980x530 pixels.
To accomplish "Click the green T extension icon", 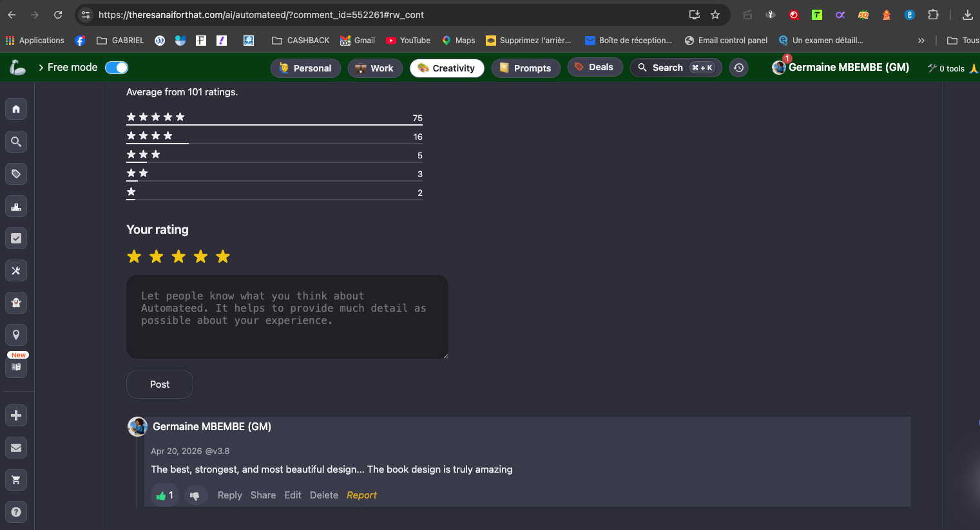I will (817, 14).
